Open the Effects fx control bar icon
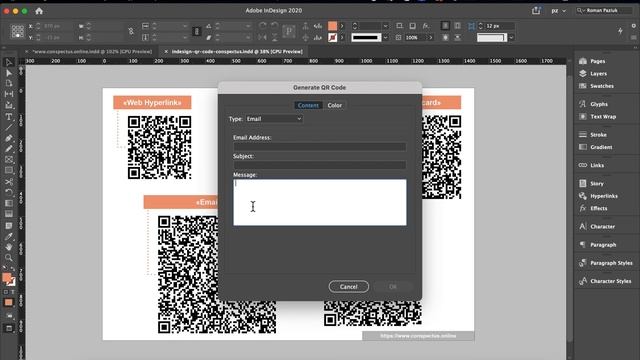640x360 pixels. [x=426, y=26]
